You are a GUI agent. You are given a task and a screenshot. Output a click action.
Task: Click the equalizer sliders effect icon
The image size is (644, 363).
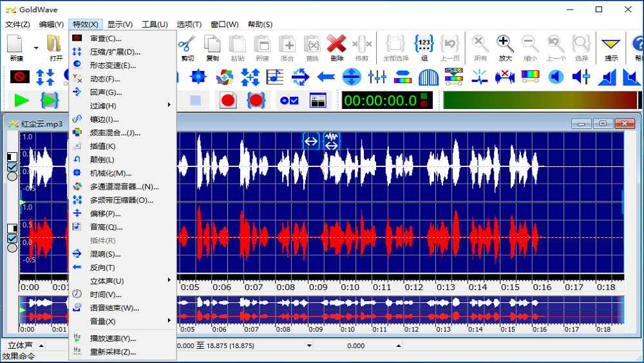pos(377,77)
